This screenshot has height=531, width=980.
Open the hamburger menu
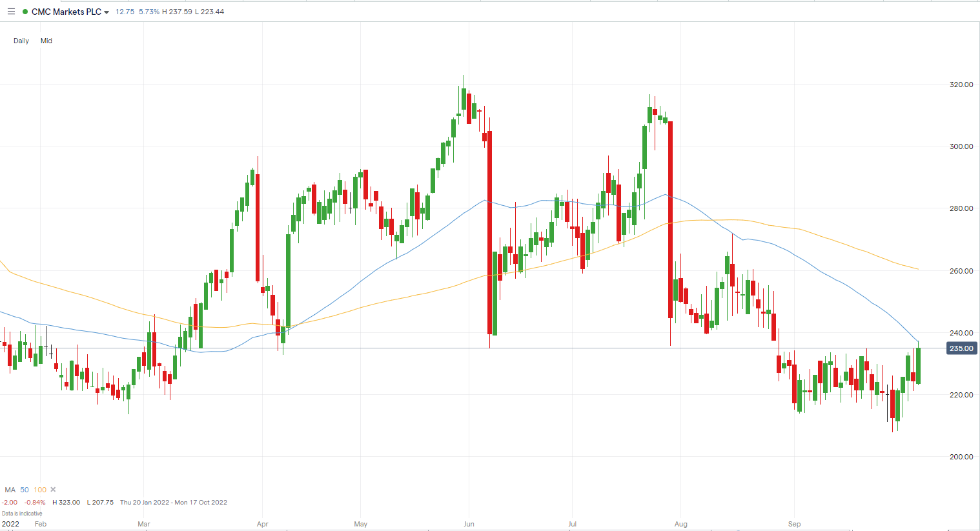click(11, 11)
